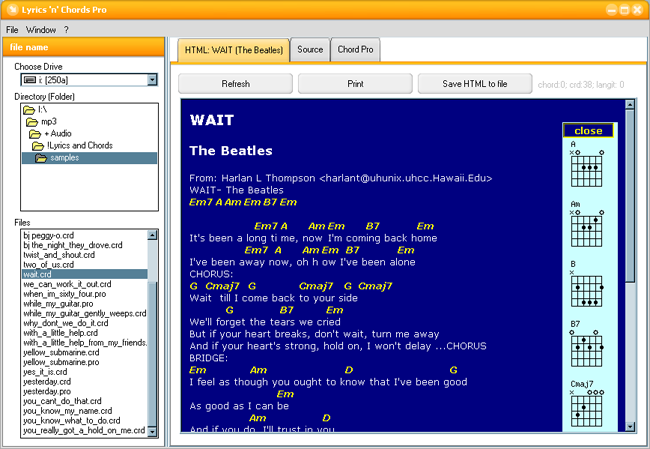This screenshot has height=449, width=650.
Task: Switch to the Chord Pro tab
Action: 355,50
